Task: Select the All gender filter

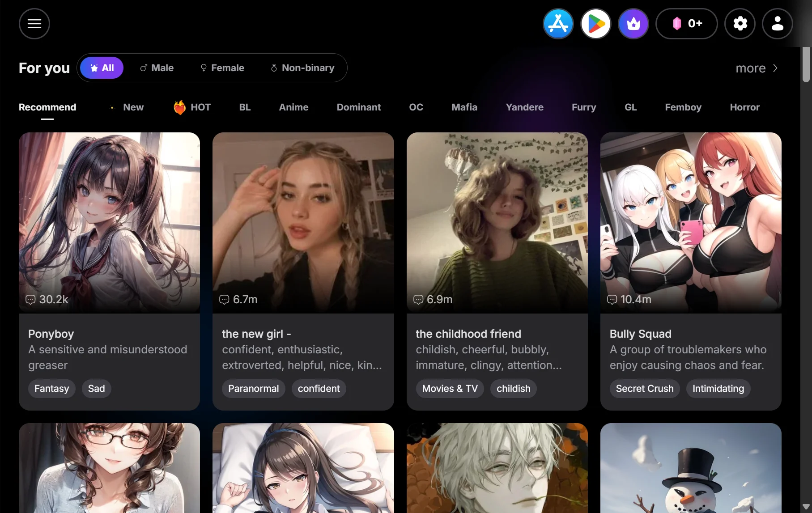Action: (x=102, y=68)
